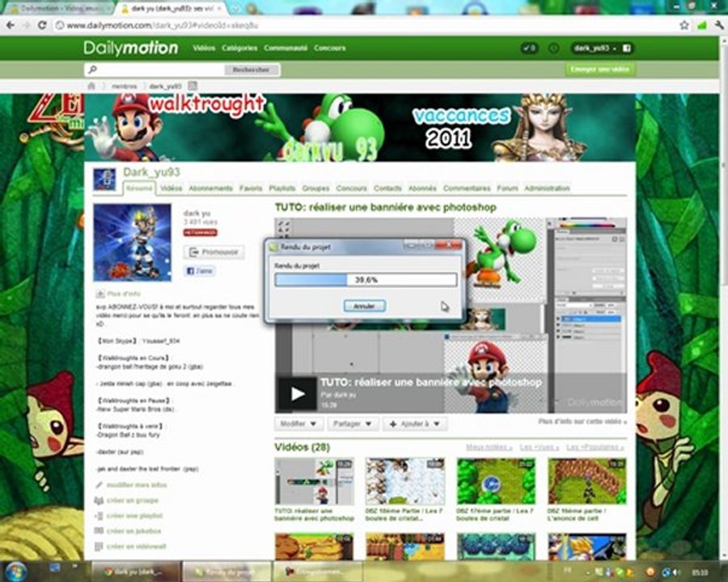Open the Abonnés profile tab

coord(422,188)
